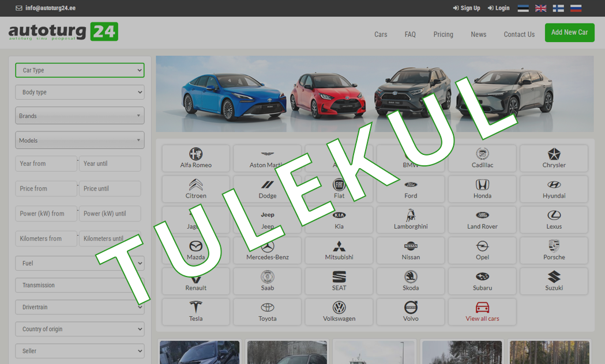605x364 pixels.
Task: Go to the FAQ page
Action: (x=410, y=35)
